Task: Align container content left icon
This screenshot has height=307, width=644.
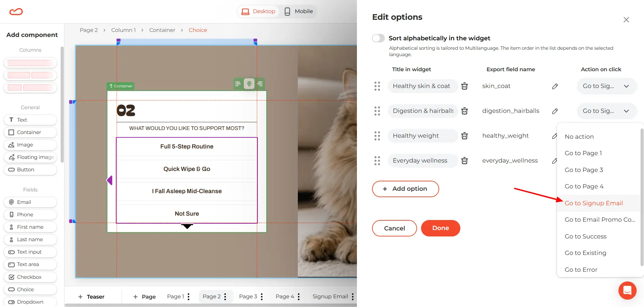Action: (x=238, y=84)
